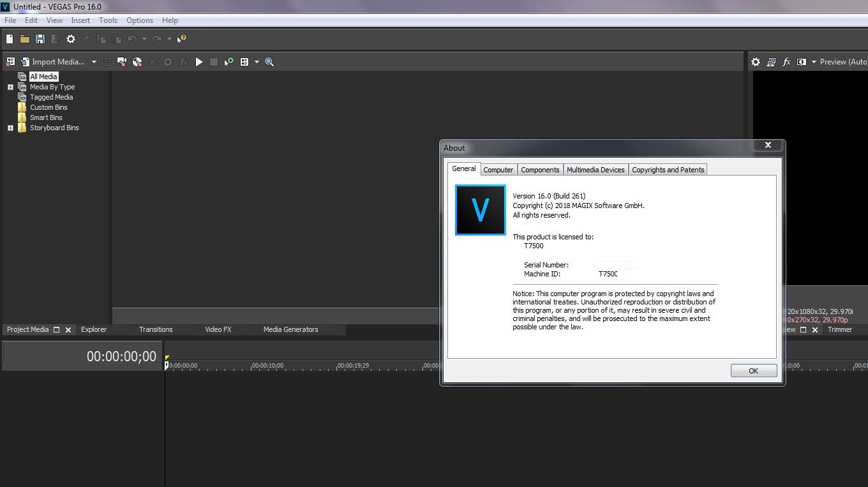Click the Remove Selected Media X icon

click(153, 62)
